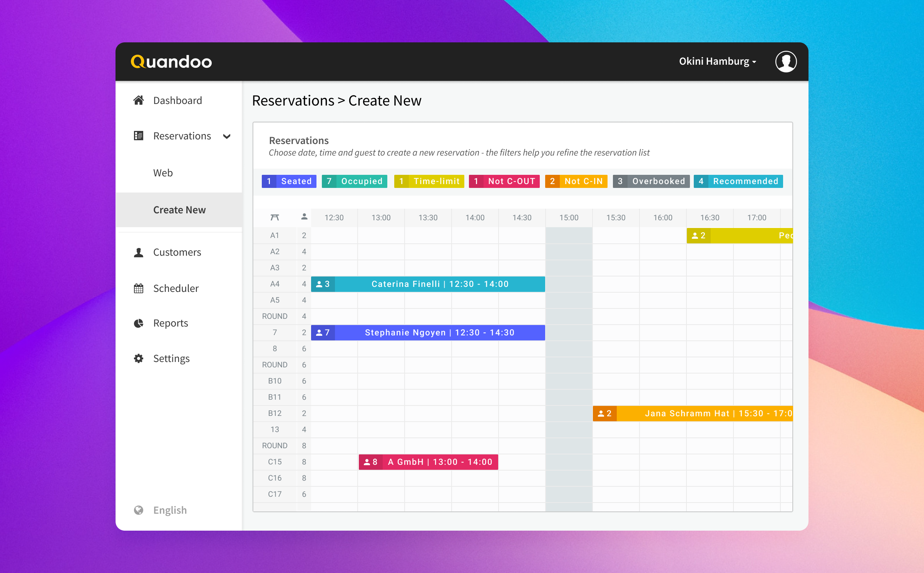This screenshot has height=573, width=924.
Task: Click the Quandoo logo
Action: [171, 62]
